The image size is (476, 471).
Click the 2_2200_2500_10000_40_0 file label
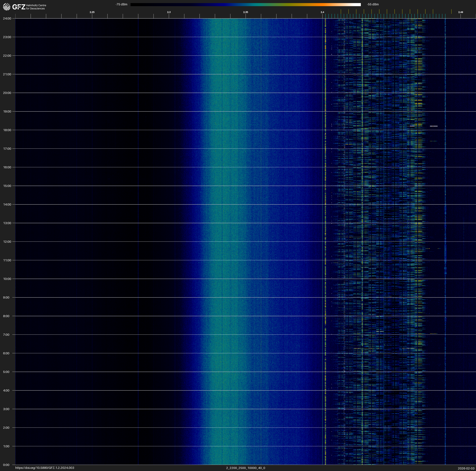coord(245,468)
